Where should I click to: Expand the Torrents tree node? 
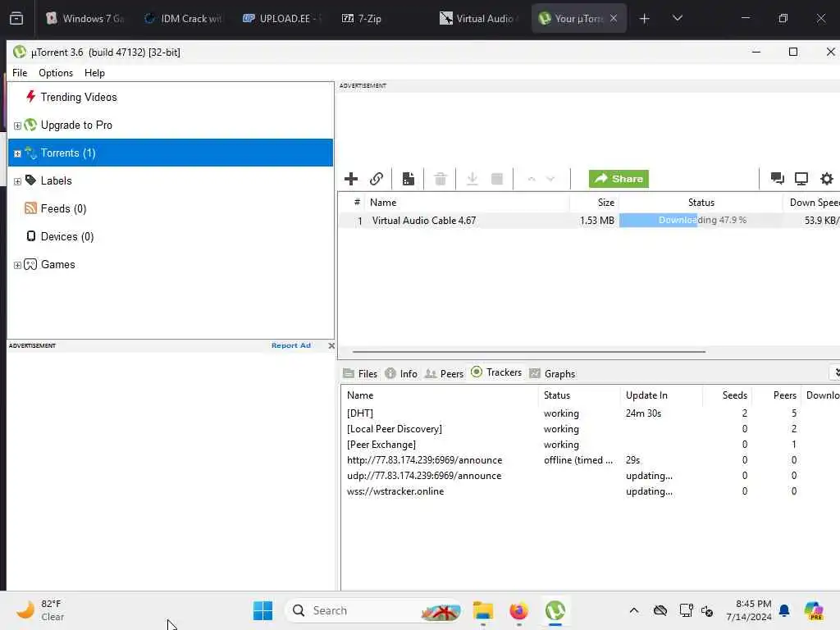(x=17, y=153)
